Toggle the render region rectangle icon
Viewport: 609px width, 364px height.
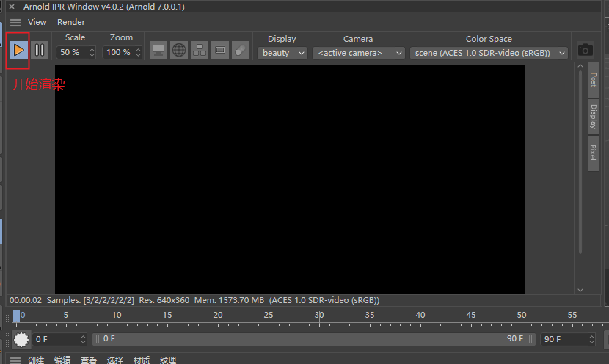pyautogui.click(x=220, y=50)
